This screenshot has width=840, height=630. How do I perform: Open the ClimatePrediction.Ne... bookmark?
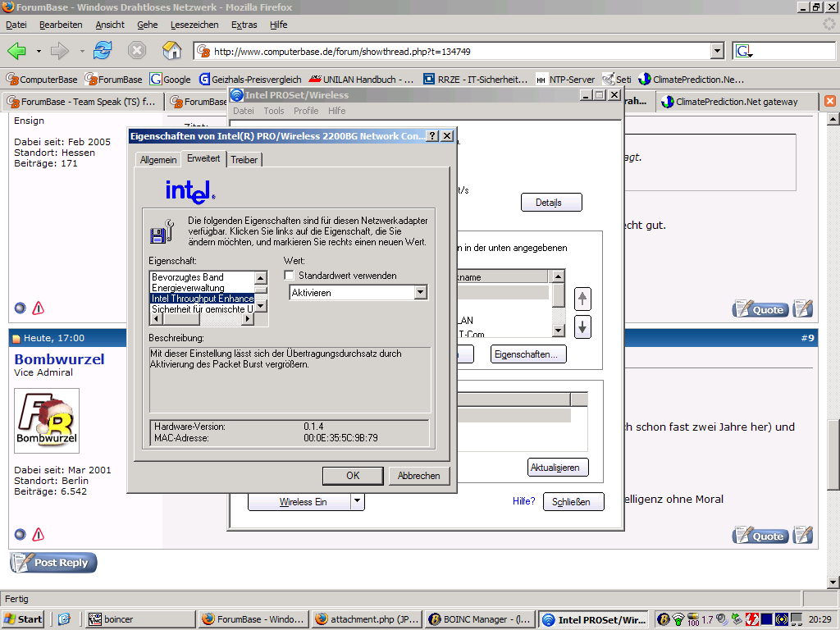(691, 80)
